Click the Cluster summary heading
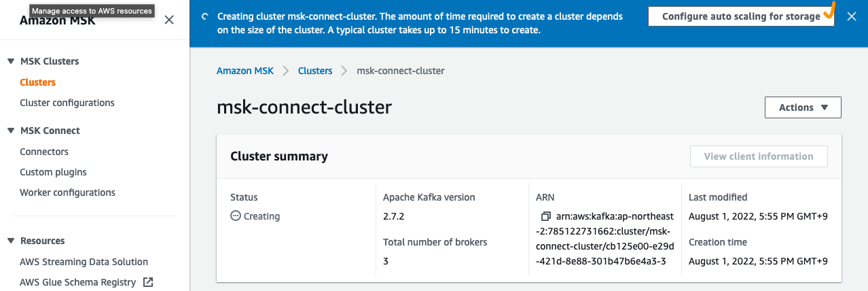 [x=279, y=156]
